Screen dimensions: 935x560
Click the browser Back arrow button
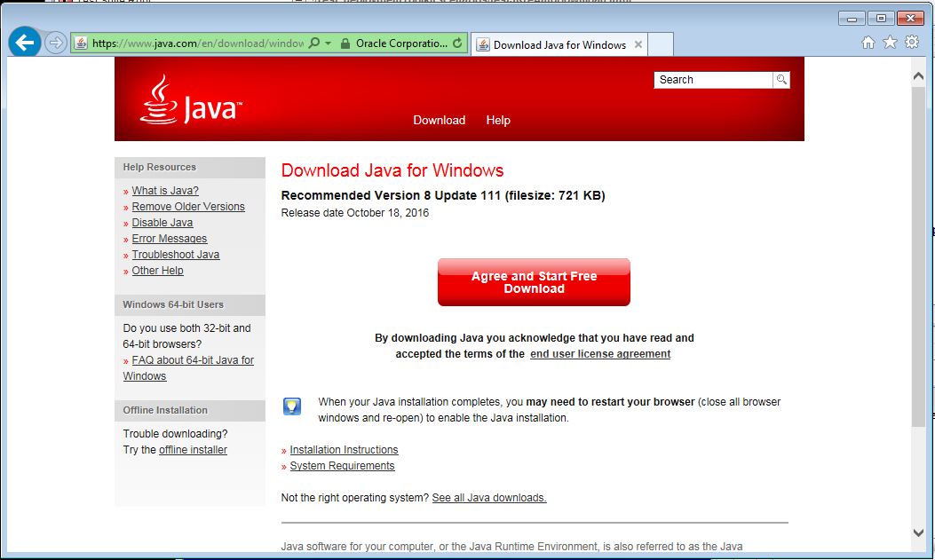tap(25, 43)
